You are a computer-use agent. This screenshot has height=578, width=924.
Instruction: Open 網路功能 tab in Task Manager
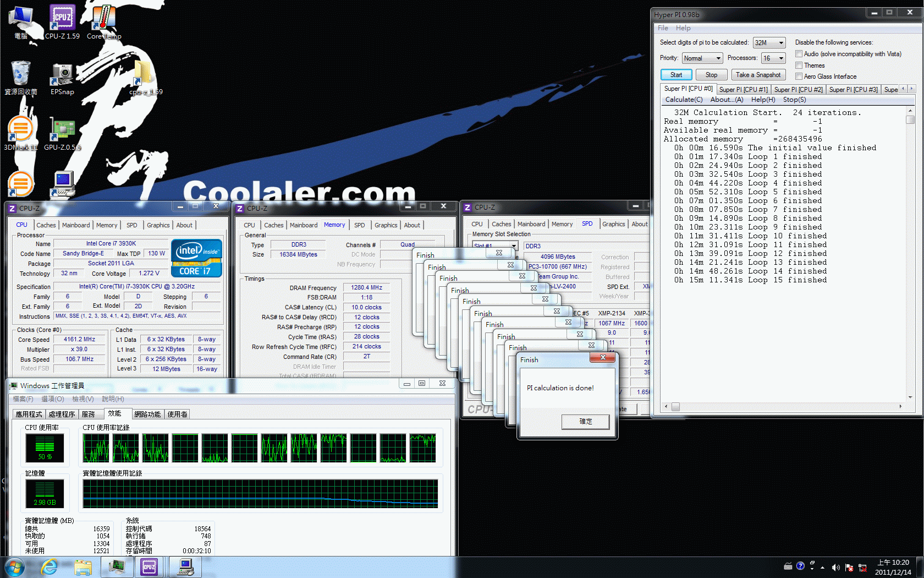[147, 414]
